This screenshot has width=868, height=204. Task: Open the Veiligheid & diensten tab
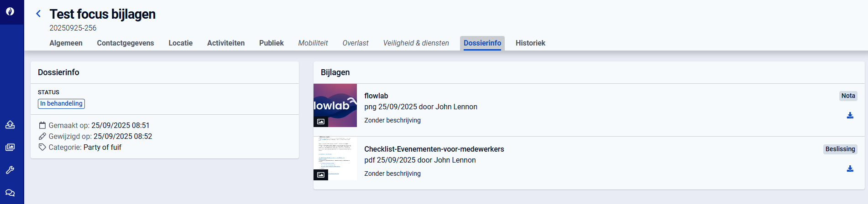point(416,43)
